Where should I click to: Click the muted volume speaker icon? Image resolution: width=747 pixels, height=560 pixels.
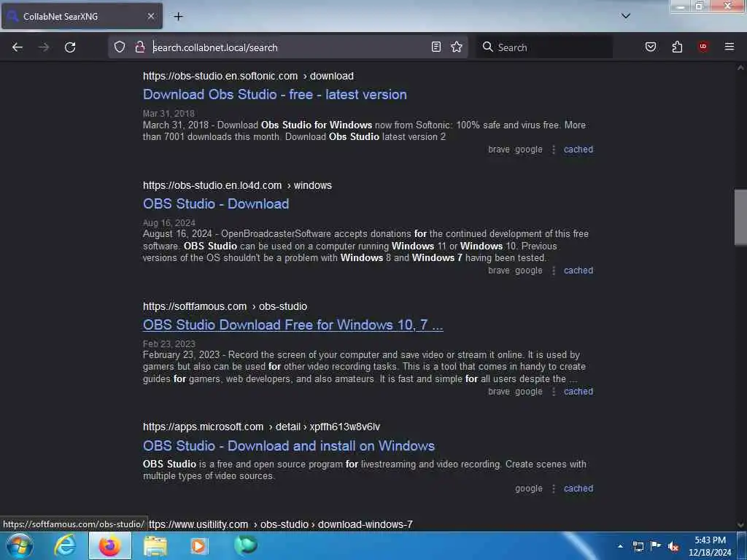point(673,546)
